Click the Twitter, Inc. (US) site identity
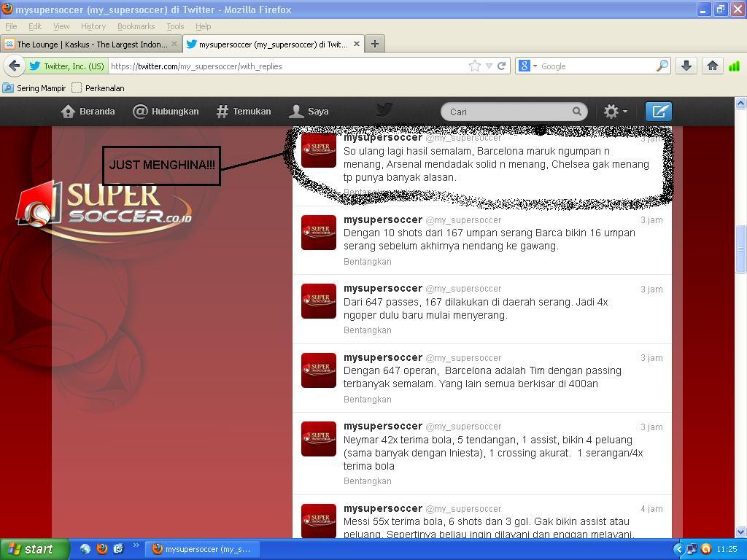 pyautogui.click(x=67, y=66)
